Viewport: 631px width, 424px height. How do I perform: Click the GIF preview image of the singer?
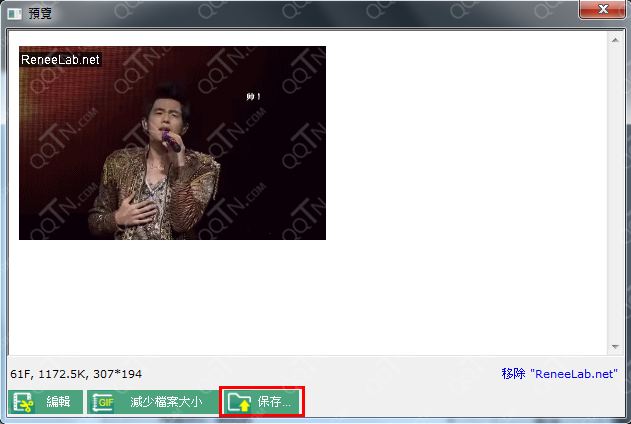(172, 150)
